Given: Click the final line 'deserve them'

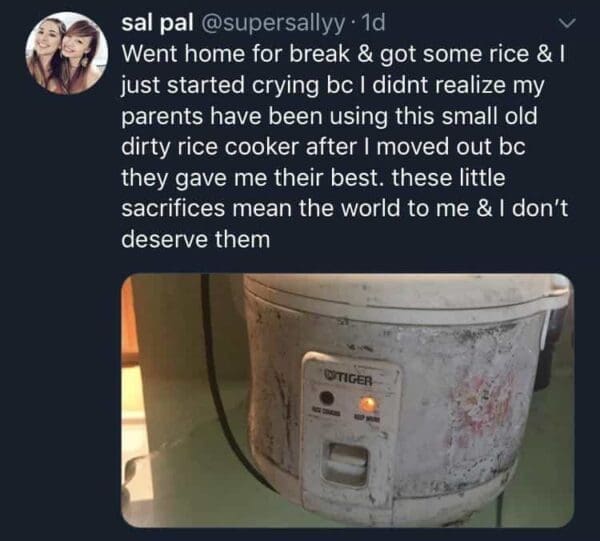Looking at the screenshot, I should [x=196, y=240].
